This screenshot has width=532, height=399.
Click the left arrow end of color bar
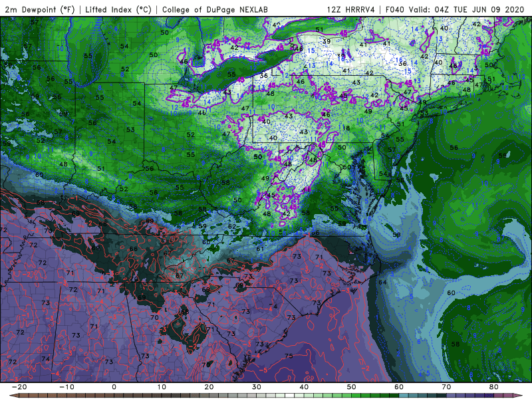13,396
